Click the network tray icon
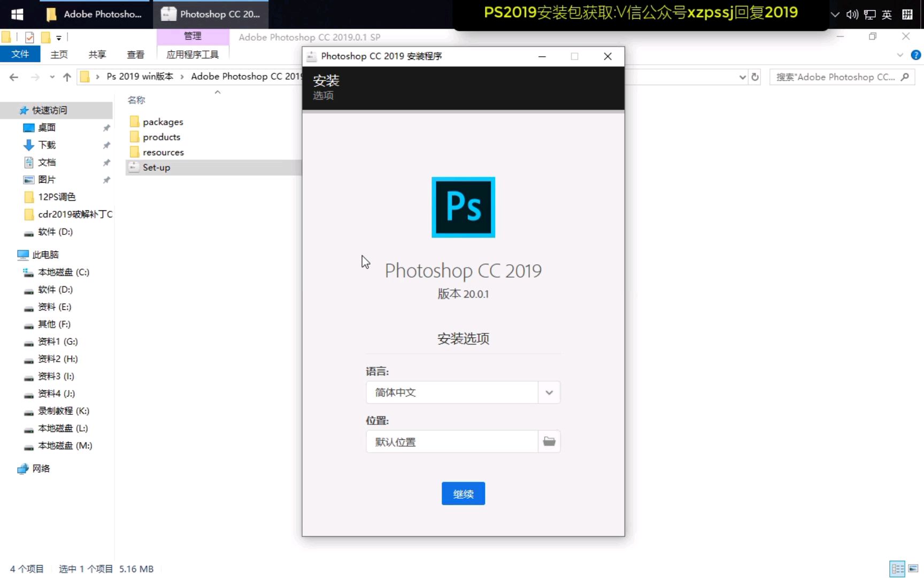 click(x=870, y=14)
